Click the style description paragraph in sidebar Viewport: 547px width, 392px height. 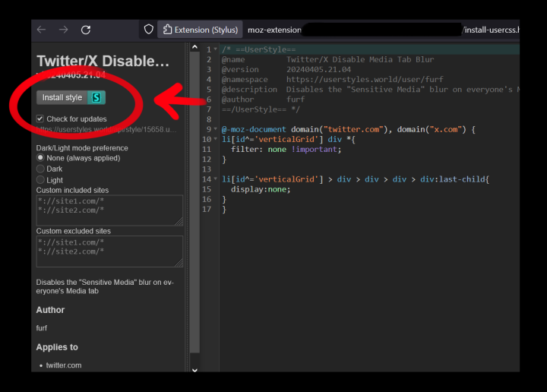[105, 286]
